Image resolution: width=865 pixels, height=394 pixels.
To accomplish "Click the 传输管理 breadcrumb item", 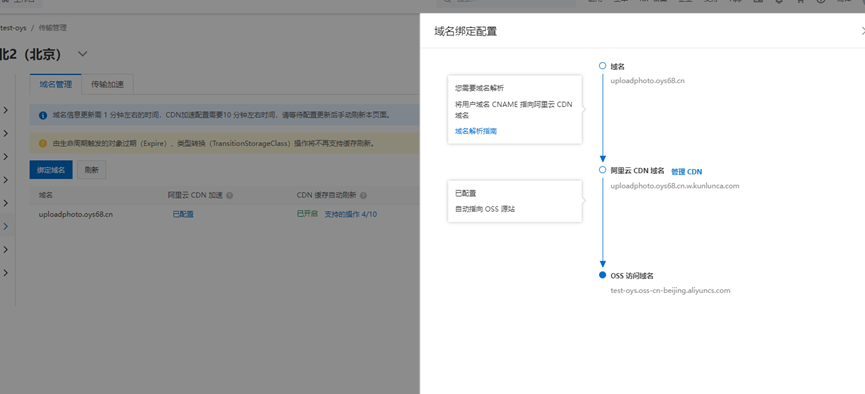I will [53, 28].
